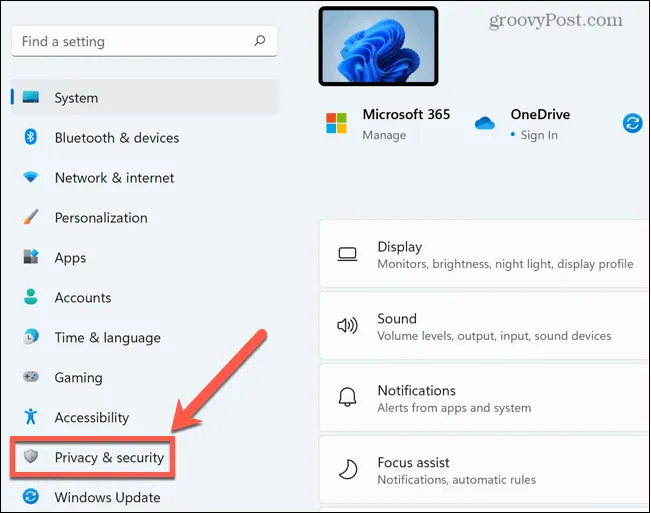Click the Accounts person icon
Screen dimensions: 651x513
30,297
